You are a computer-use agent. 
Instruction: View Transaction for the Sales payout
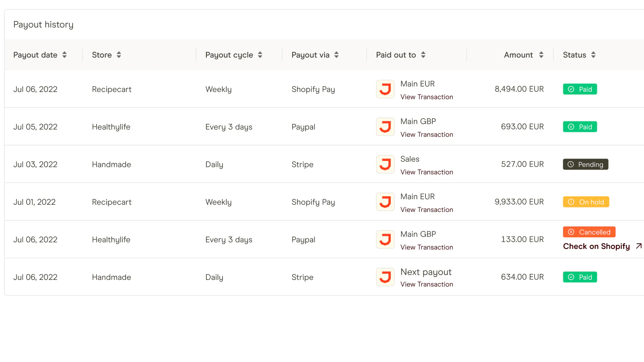427,172
